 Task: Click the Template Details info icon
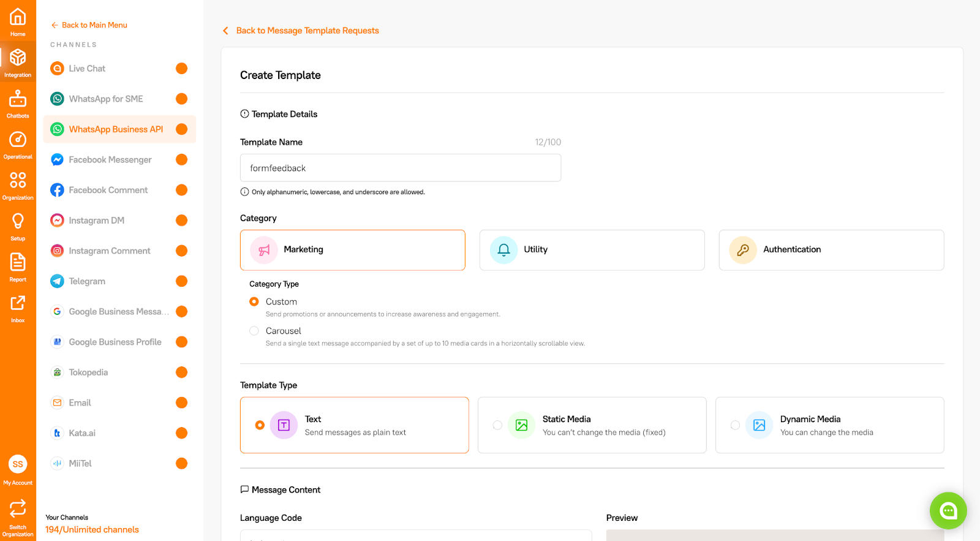pyautogui.click(x=244, y=114)
